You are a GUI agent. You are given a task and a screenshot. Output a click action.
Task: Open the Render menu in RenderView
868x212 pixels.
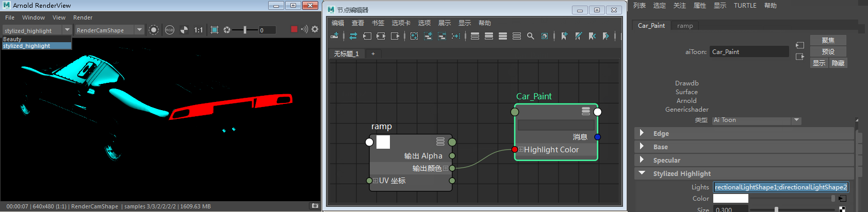(x=83, y=17)
